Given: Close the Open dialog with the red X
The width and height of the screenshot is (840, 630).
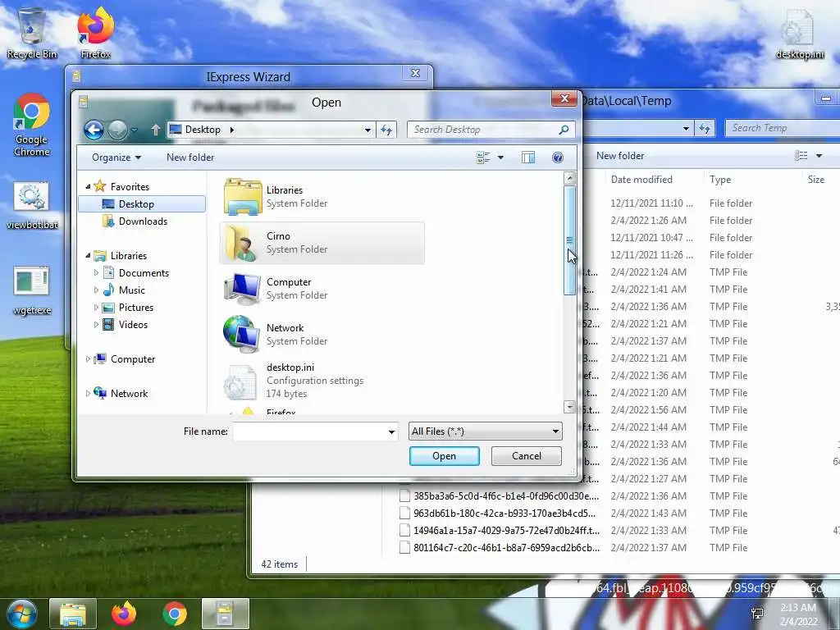Looking at the screenshot, I should tap(564, 98).
